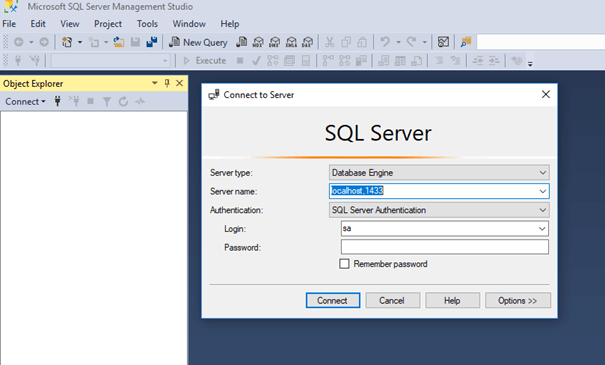
Task: Click the Navigate Backward icon
Action: (19, 42)
